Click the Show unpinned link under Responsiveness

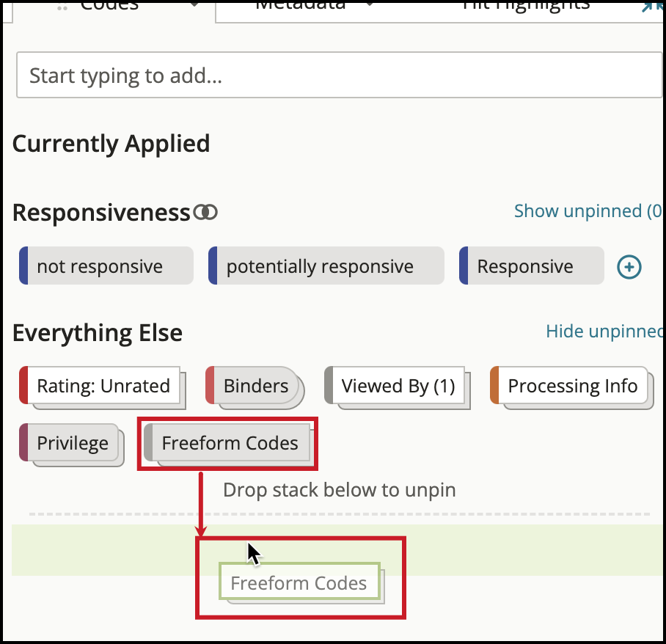coord(588,211)
